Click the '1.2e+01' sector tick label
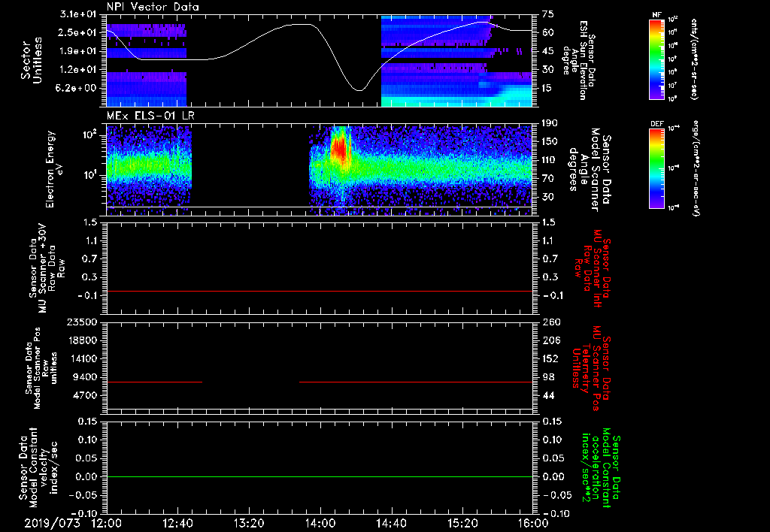This screenshot has height=532, width=770. [77, 70]
